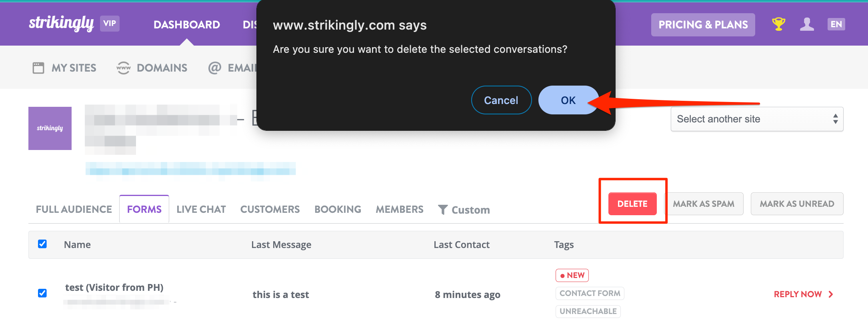Image resolution: width=868 pixels, height=324 pixels.
Task: Open the Custom filter tab
Action: (x=464, y=210)
